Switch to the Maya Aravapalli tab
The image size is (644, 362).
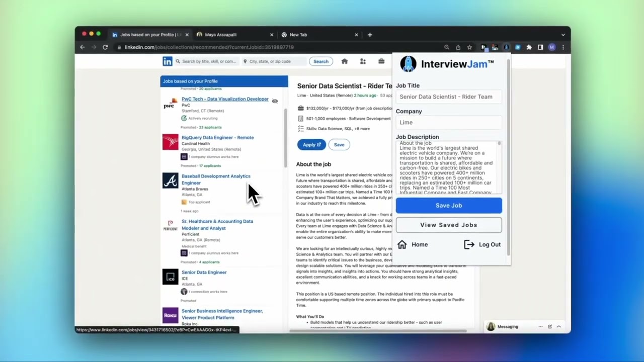click(x=234, y=35)
